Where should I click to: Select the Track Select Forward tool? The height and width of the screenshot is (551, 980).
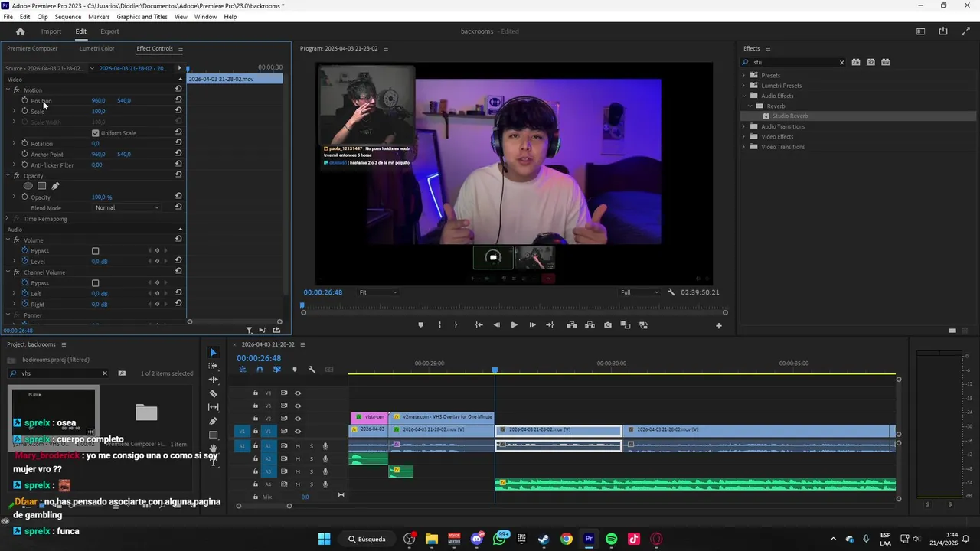click(214, 366)
